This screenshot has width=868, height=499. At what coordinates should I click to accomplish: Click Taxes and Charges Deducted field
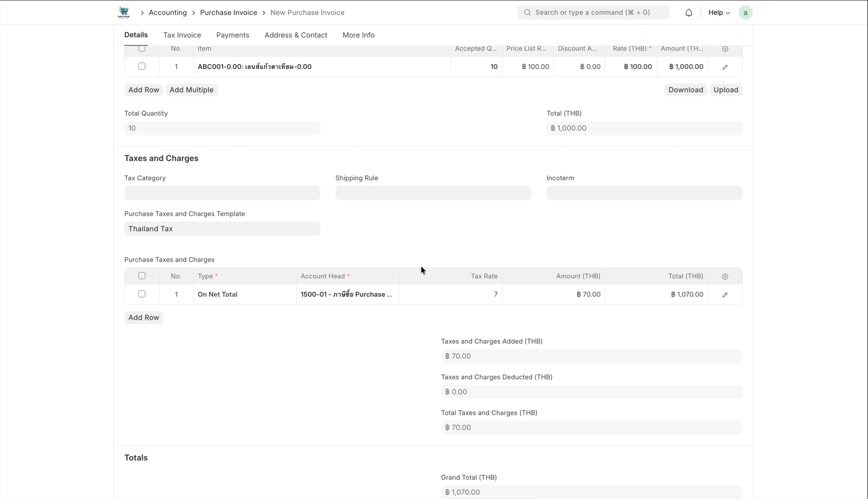tap(592, 392)
